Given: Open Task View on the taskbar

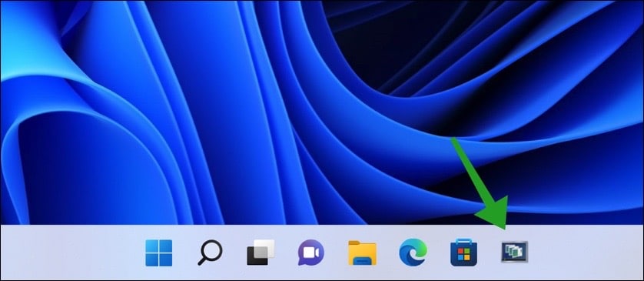Looking at the screenshot, I should click(261, 253).
